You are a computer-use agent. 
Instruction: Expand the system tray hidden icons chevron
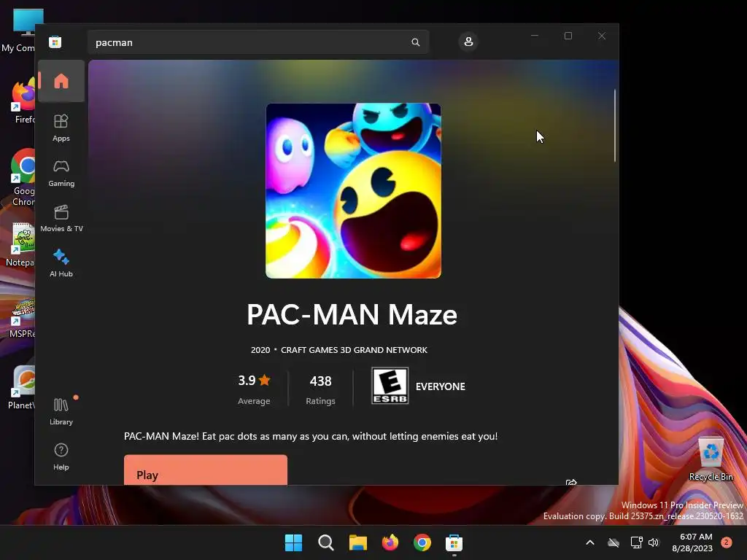pos(589,542)
